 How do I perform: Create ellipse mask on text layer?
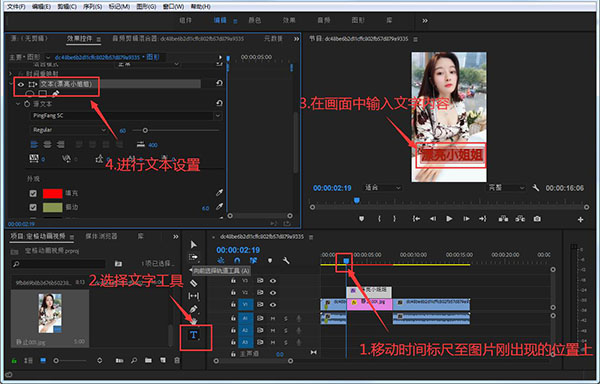pyautogui.click(x=30, y=93)
